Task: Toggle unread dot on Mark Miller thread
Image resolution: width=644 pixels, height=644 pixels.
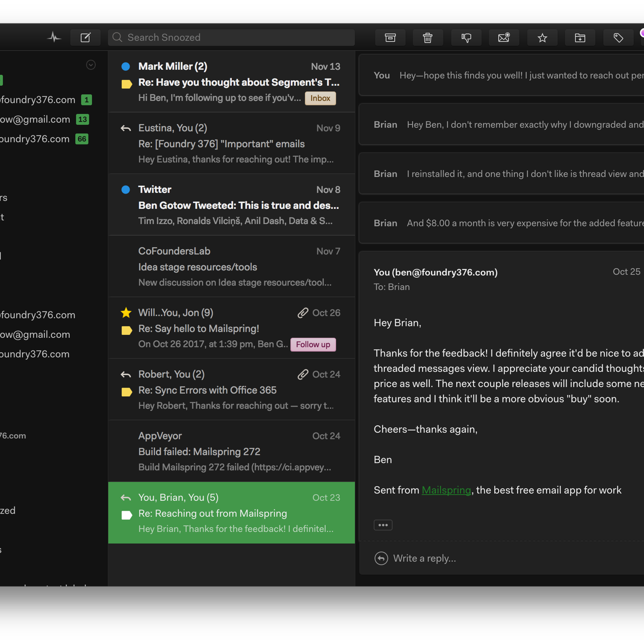Action: (126, 66)
